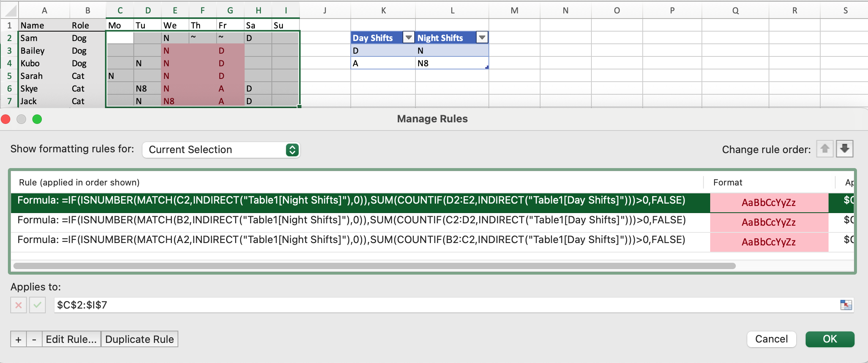Screen dimensions: 868x363
Task: Click the Role header cell
Action: (x=88, y=25)
